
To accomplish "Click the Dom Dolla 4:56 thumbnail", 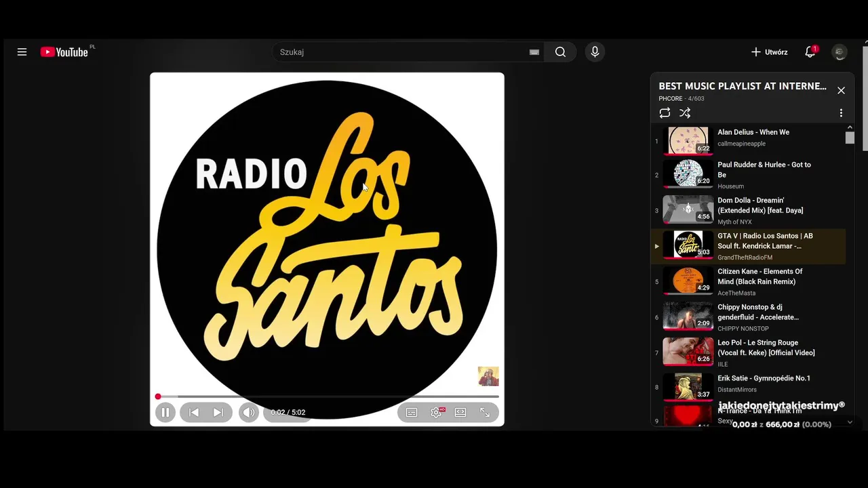I will [x=688, y=209].
